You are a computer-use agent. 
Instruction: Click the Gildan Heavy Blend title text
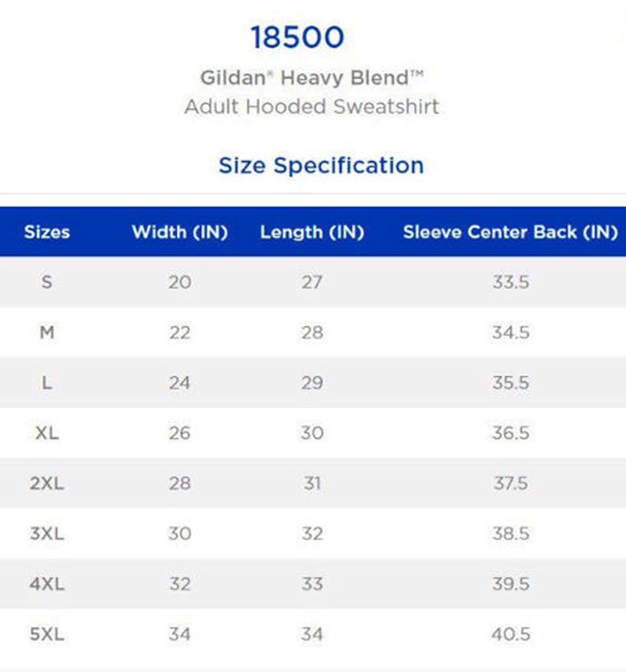(312, 78)
